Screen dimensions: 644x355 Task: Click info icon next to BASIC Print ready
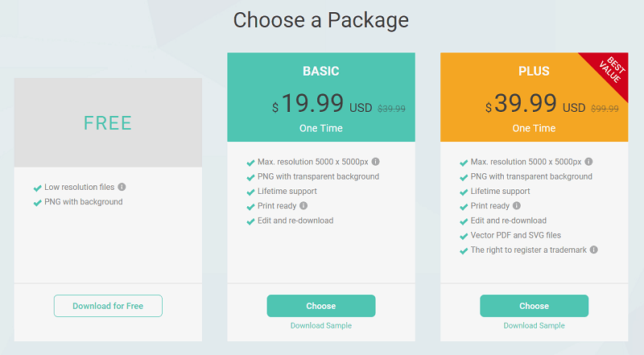click(303, 206)
